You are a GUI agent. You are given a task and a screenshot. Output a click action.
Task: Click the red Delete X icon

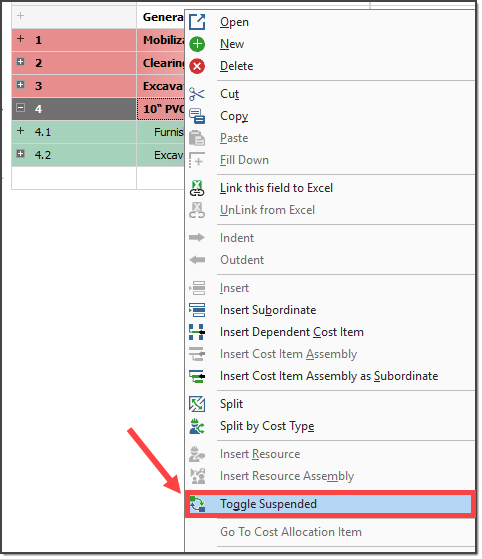197,66
